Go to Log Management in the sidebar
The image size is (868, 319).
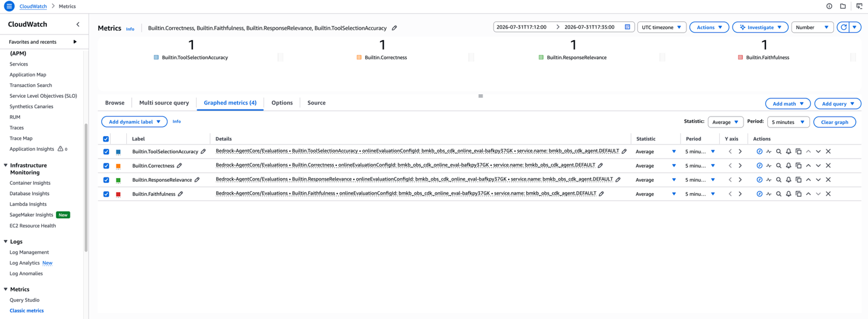(x=29, y=252)
